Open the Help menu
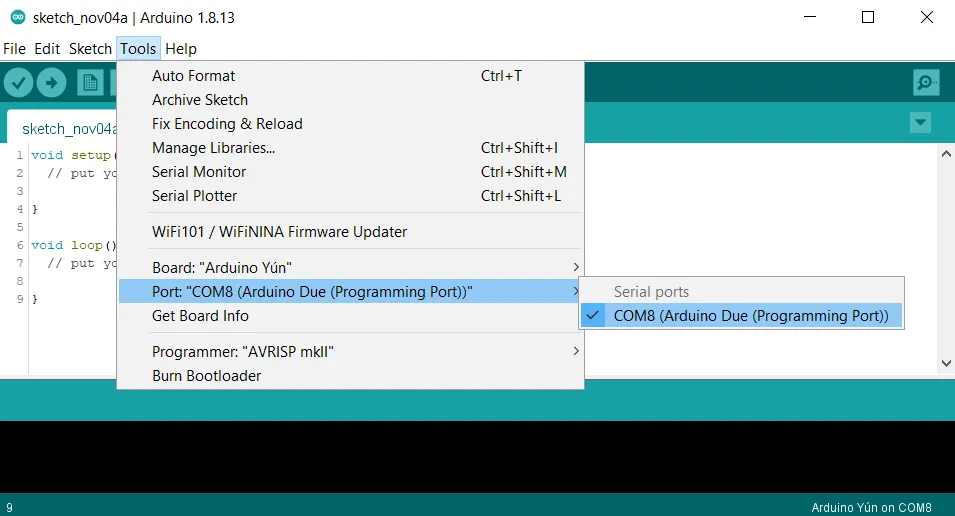Viewport: 955px width, 516px height. [x=181, y=49]
